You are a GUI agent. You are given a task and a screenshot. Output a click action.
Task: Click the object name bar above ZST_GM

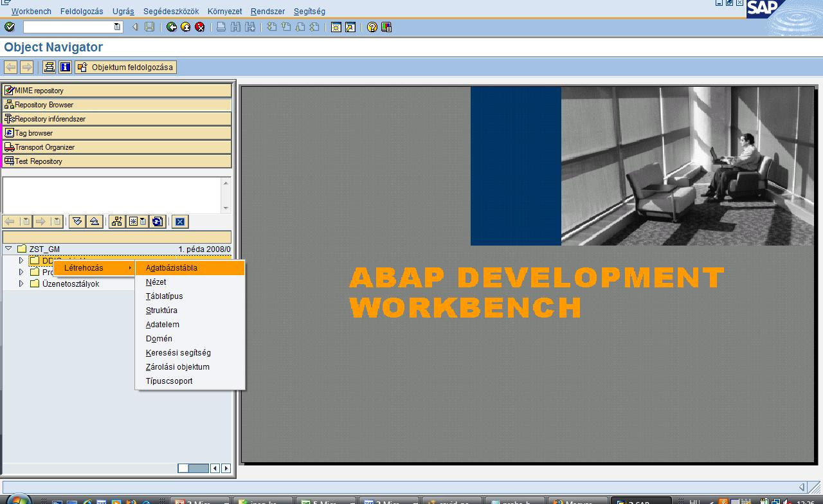(117, 237)
